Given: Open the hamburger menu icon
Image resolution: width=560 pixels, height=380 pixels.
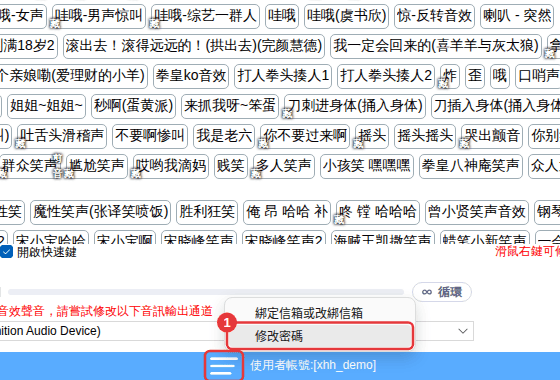Looking at the screenshot, I should click(x=224, y=366).
